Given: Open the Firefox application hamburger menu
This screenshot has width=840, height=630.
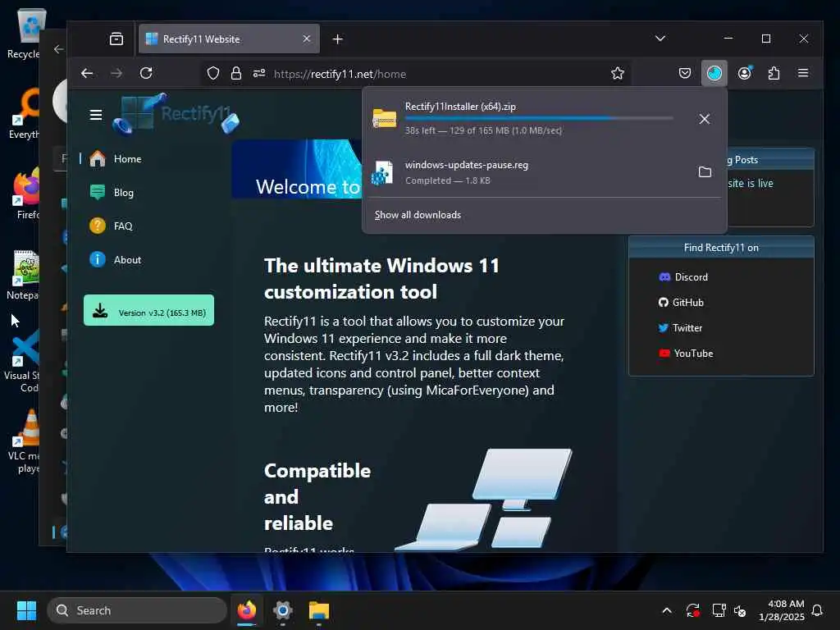Looking at the screenshot, I should [803, 73].
